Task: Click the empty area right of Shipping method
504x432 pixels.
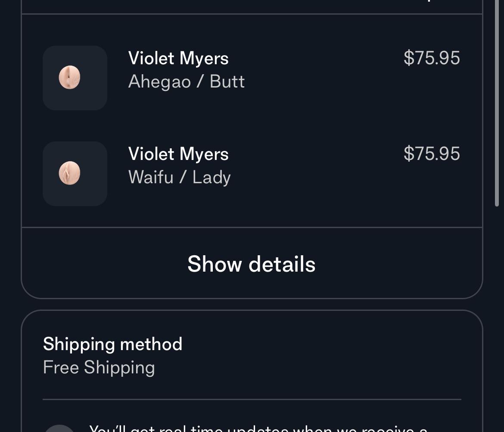Action: click(x=321, y=344)
